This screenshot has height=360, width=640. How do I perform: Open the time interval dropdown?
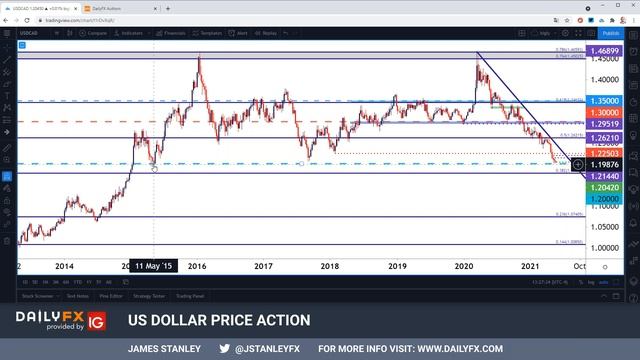(57, 33)
